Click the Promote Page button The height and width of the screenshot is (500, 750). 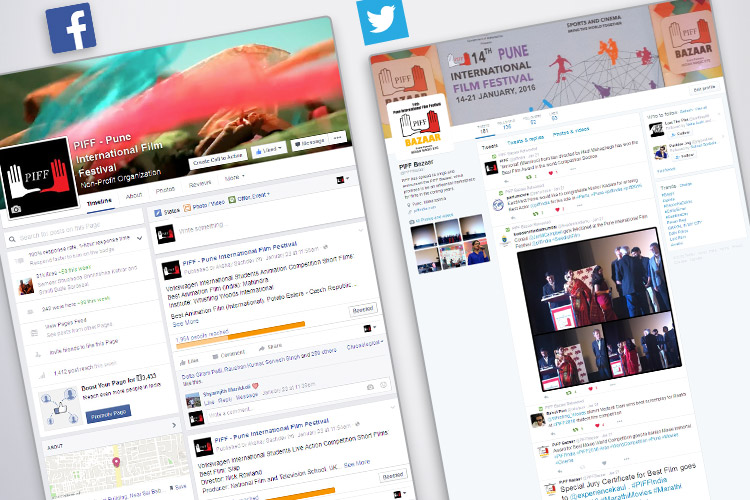[108, 413]
